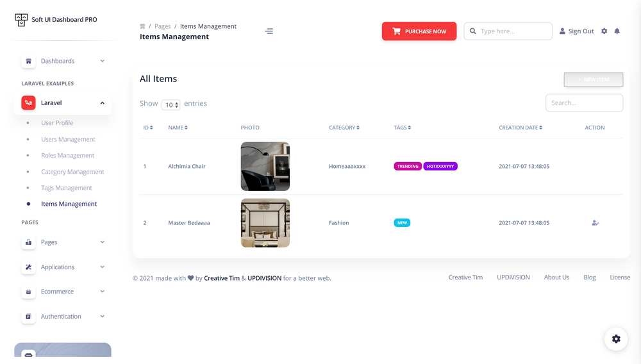Expand the Dashboards menu chevron

[x=102, y=61]
